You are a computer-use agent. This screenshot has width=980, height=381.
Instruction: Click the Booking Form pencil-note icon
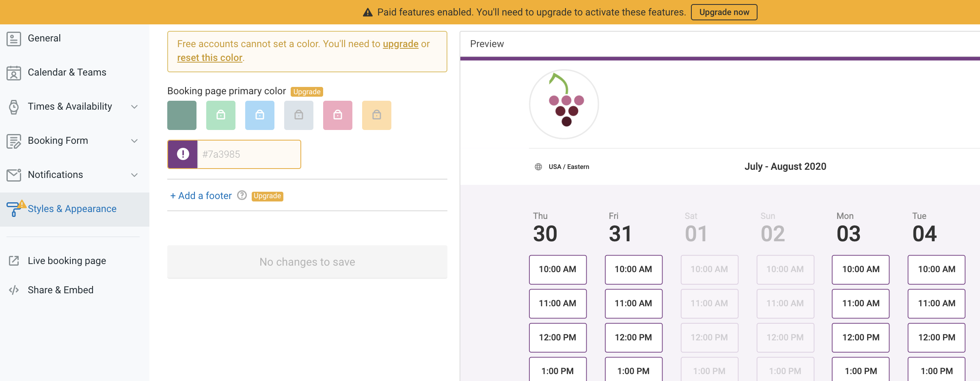pyautogui.click(x=14, y=141)
